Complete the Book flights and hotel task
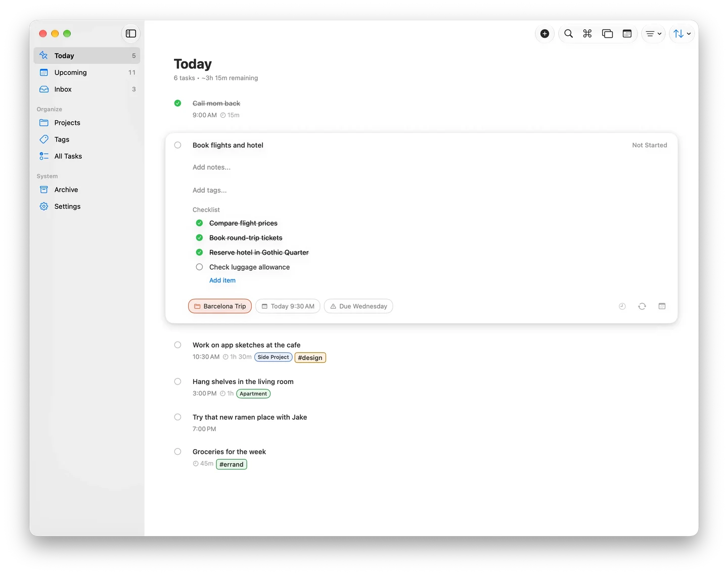The width and height of the screenshot is (728, 575). 177,145
